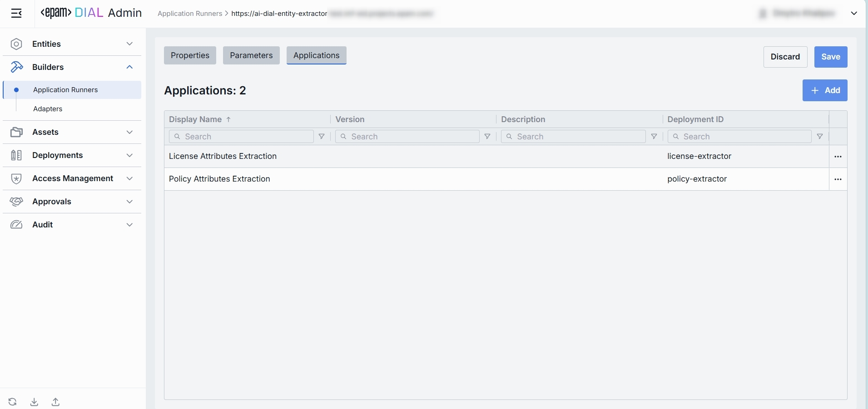Click the Description column header

tap(523, 119)
